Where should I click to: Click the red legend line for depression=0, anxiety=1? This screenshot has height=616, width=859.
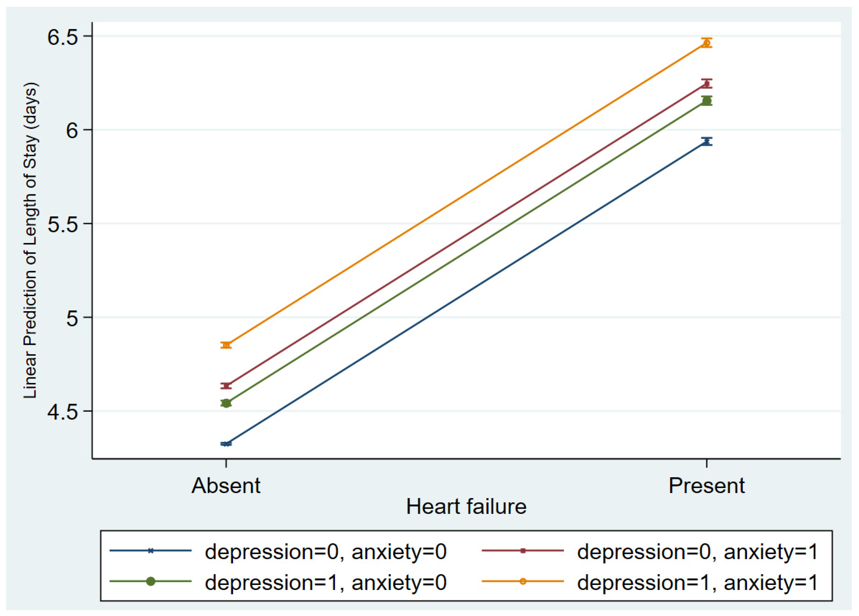[x=523, y=551]
